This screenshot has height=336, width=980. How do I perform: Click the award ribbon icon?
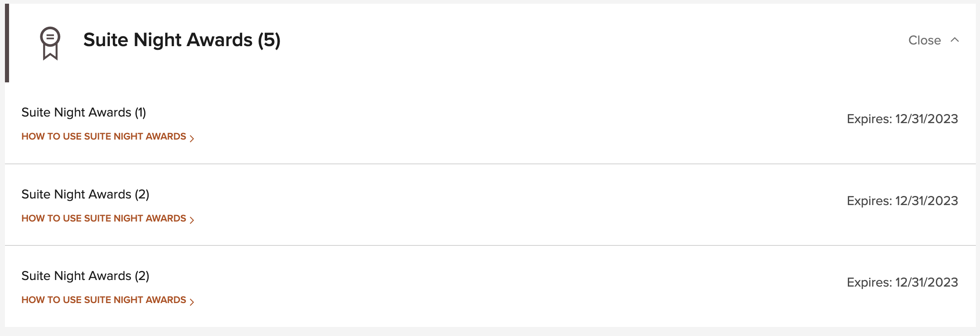(50, 43)
